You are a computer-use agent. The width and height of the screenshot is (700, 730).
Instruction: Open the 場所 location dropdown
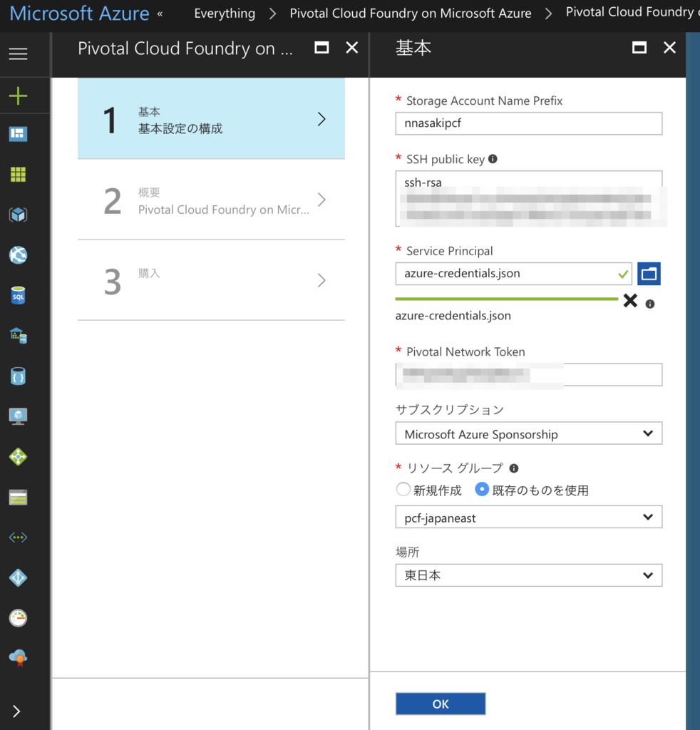tap(528, 575)
